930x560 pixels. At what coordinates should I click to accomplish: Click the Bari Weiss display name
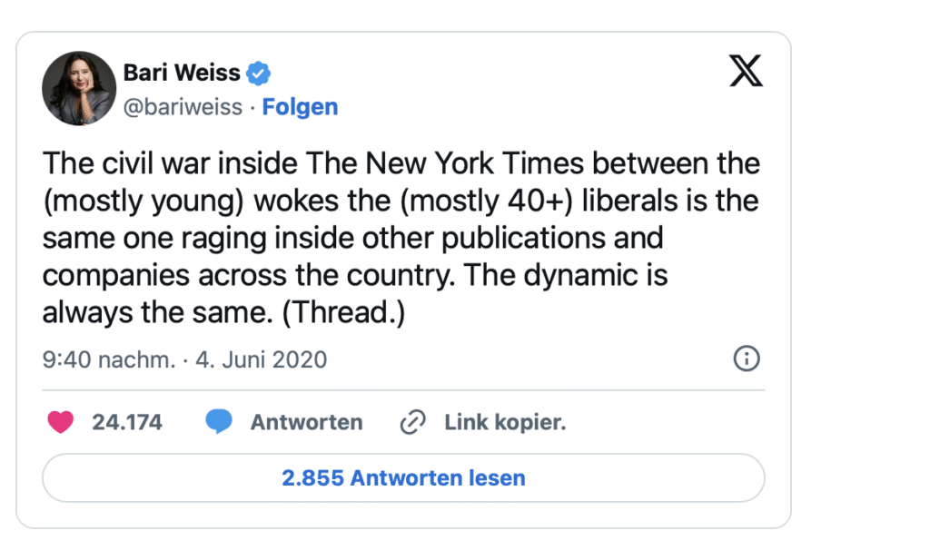pos(181,73)
